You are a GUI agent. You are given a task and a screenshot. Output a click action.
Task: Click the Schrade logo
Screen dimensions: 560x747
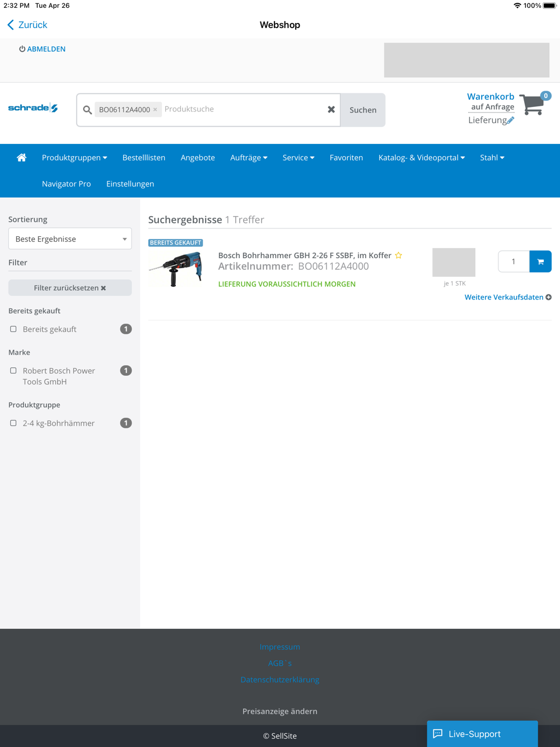33,108
